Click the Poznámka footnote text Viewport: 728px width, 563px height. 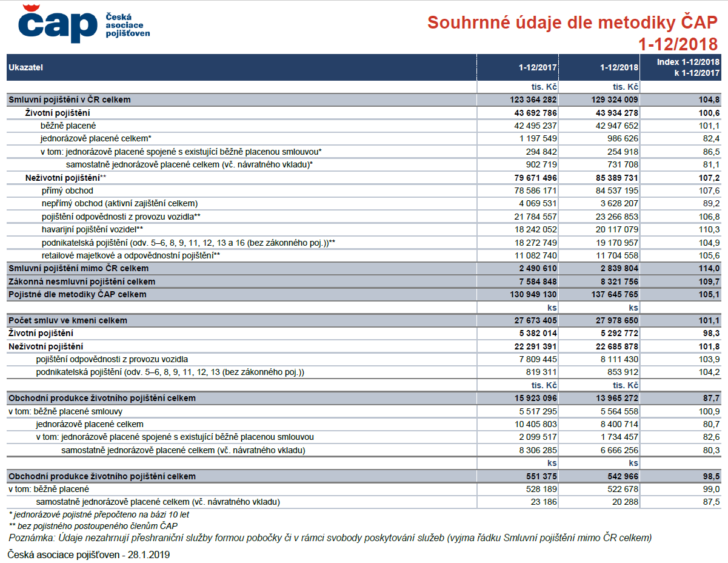pos(330,538)
